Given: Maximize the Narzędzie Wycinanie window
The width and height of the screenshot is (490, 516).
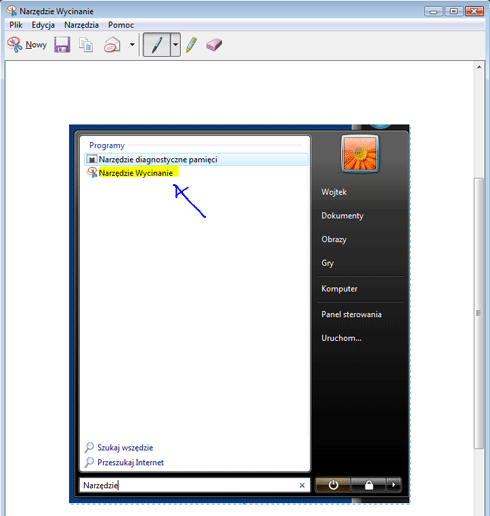Looking at the screenshot, I should (454, 11).
